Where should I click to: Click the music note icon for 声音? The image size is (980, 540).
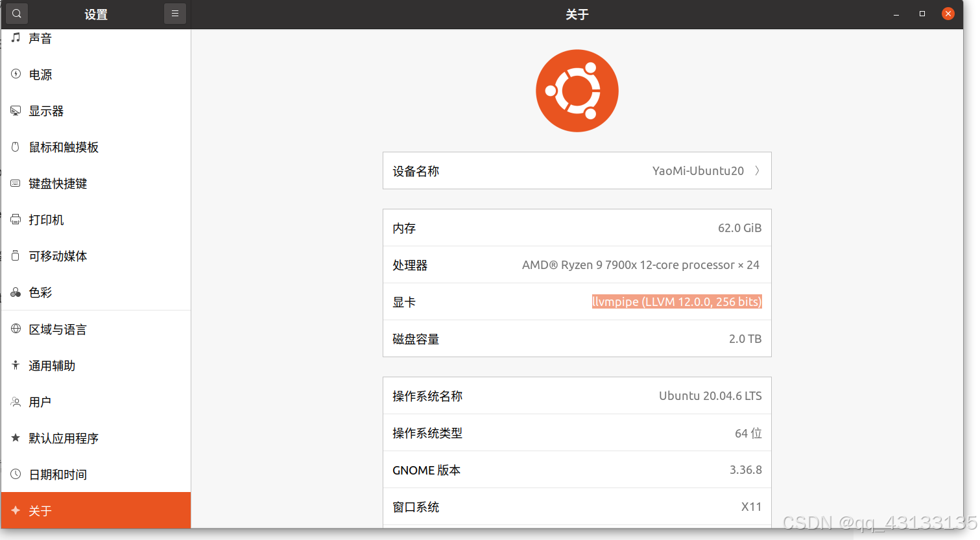(x=16, y=38)
